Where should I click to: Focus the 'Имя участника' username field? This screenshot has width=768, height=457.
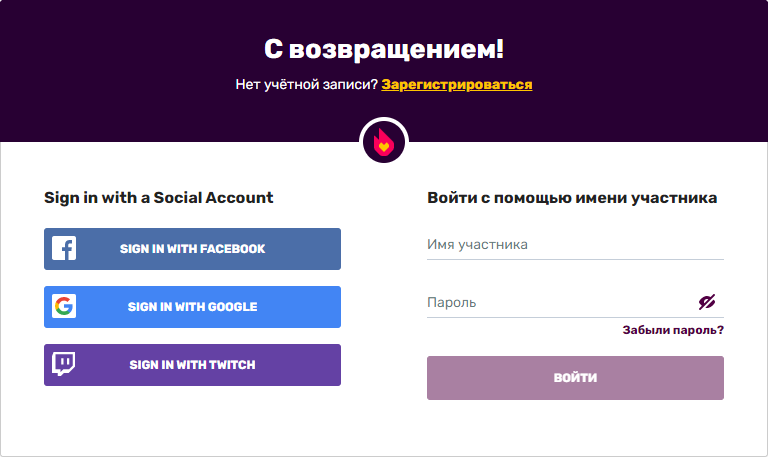pyautogui.click(x=575, y=245)
